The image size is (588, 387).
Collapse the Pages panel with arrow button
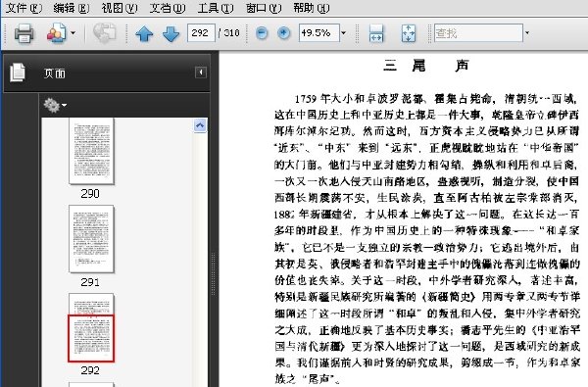[201, 72]
